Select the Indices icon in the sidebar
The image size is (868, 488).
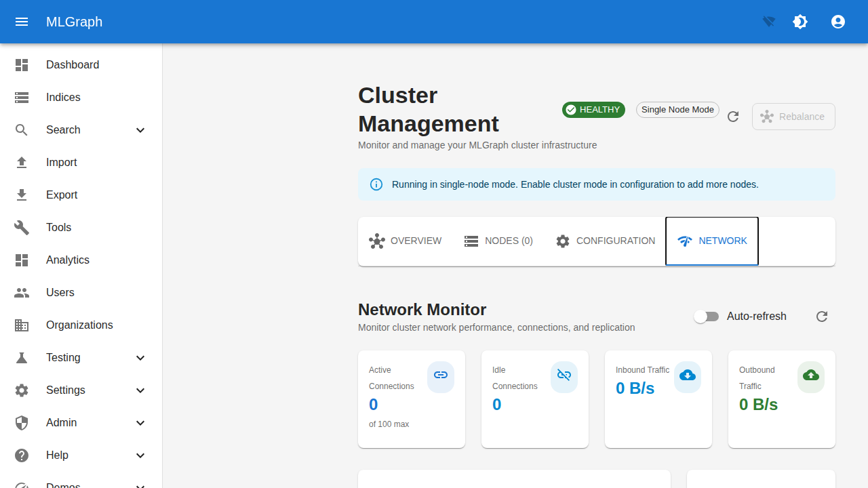pyautogui.click(x=22, y=97)
